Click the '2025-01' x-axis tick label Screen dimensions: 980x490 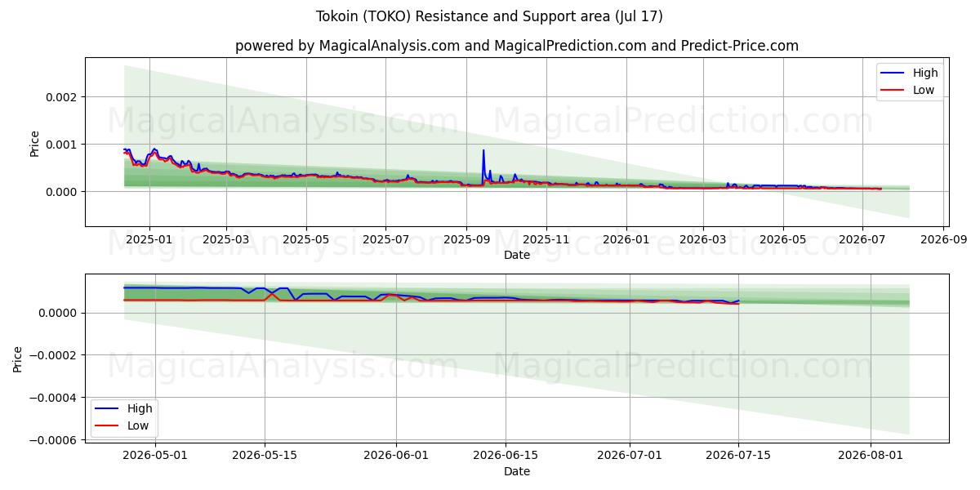tap(149, 240)
